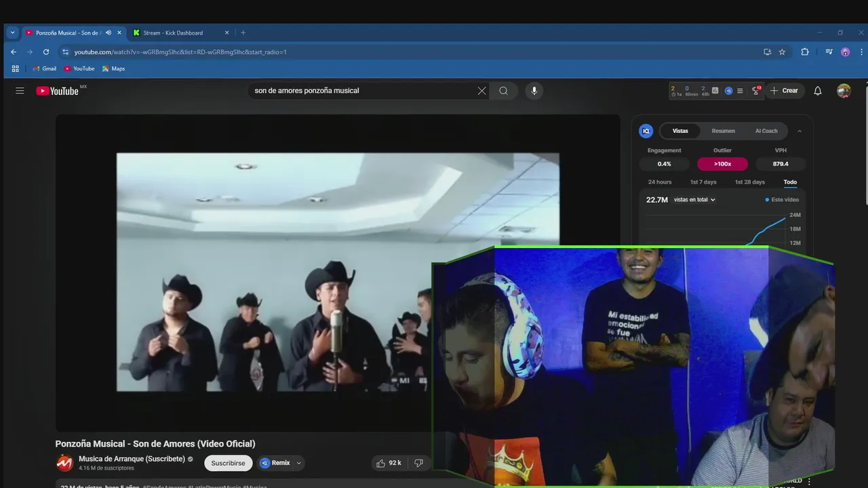Start voice search with the microphone

(534, 91)
